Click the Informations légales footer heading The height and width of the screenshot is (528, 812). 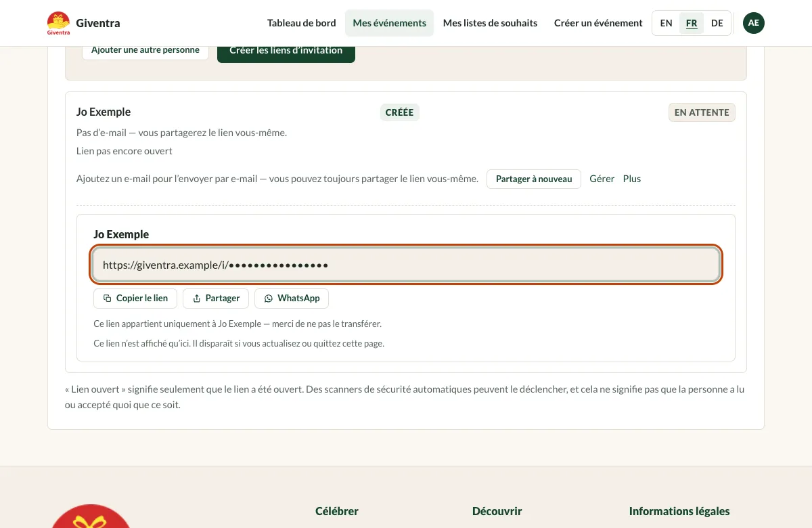point(679,512)
